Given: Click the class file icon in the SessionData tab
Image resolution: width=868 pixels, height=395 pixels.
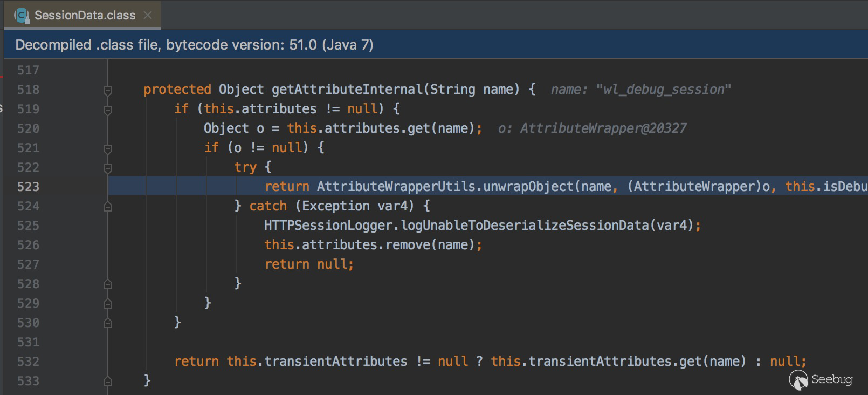Looking at the screenshot, I should click(21, 15).
